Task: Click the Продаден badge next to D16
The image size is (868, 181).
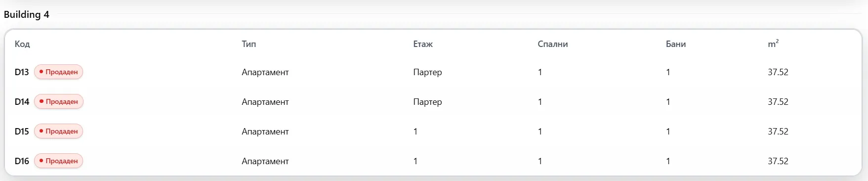Action: (58, 161)
